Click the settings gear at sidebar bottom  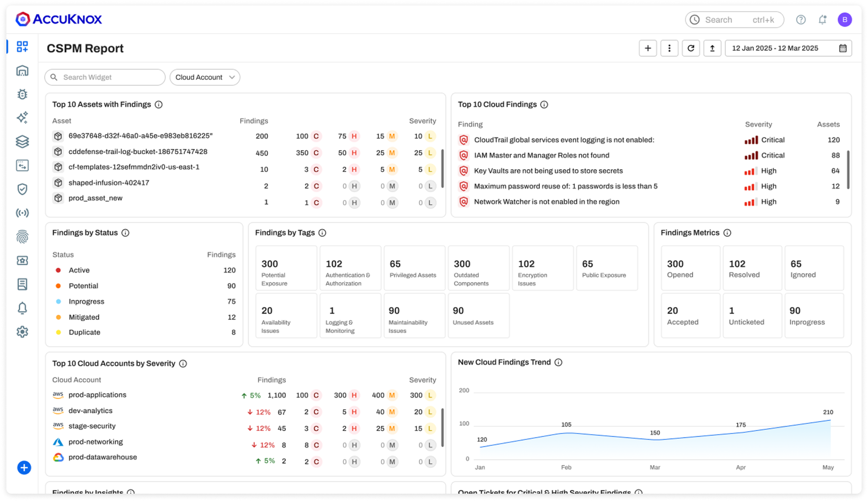click(22, 332)
